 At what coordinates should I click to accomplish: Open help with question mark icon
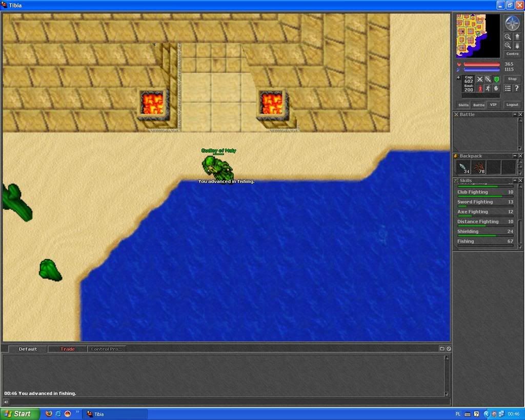(517, 88)
